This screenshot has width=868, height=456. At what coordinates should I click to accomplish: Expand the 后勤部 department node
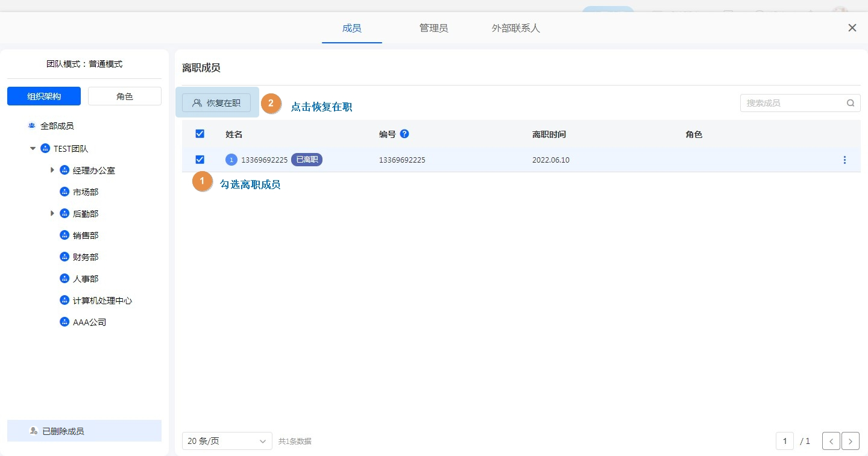(x=52, y=213)
